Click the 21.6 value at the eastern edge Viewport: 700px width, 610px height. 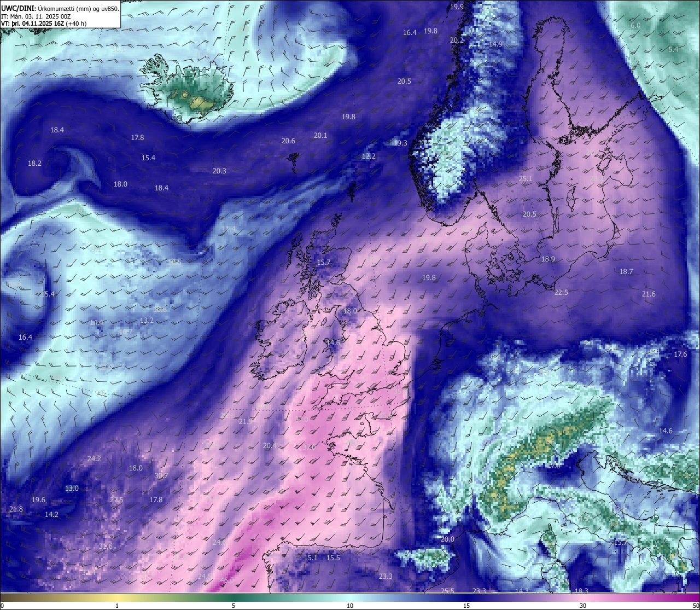click(x=649, y=294)
